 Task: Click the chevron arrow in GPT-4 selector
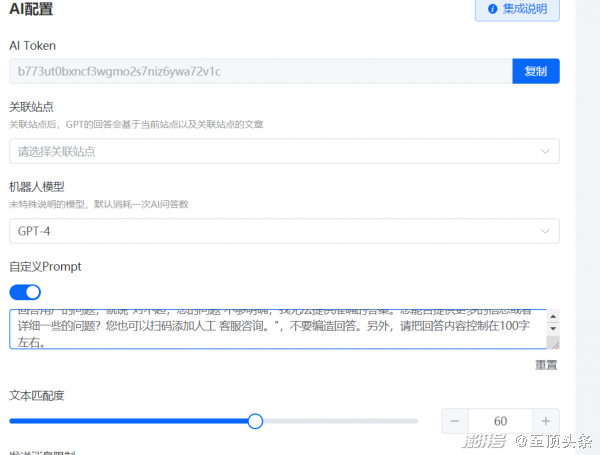(x=545, y=231)
